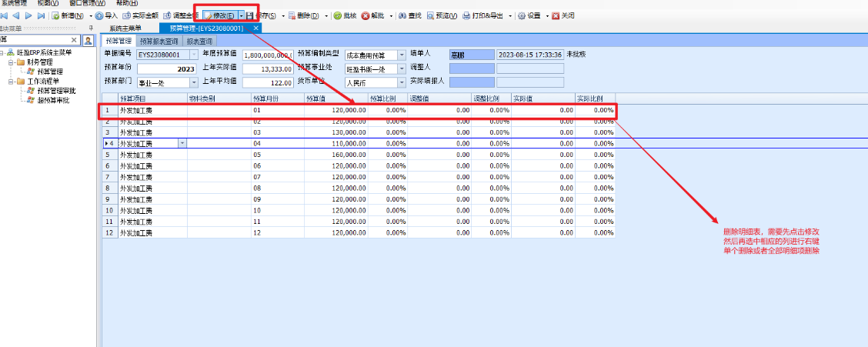Click the pin icon on the menu panel
This screenshot has width=868, height=347.
(92, 28)
